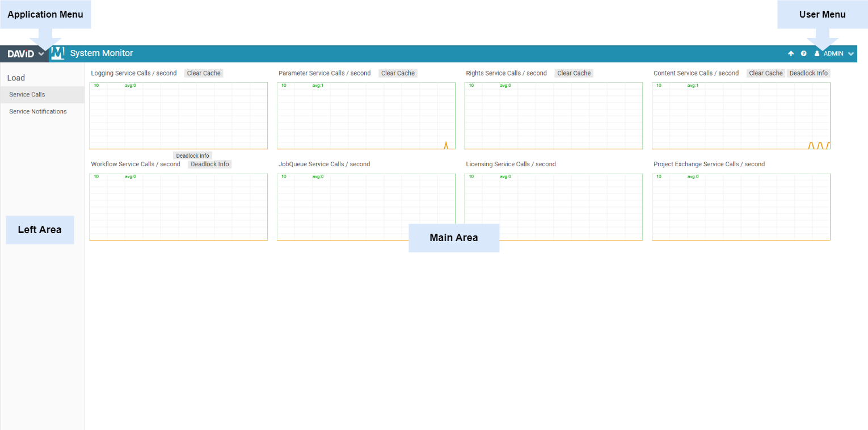Click the DAVID logo in header

point(21,54)
